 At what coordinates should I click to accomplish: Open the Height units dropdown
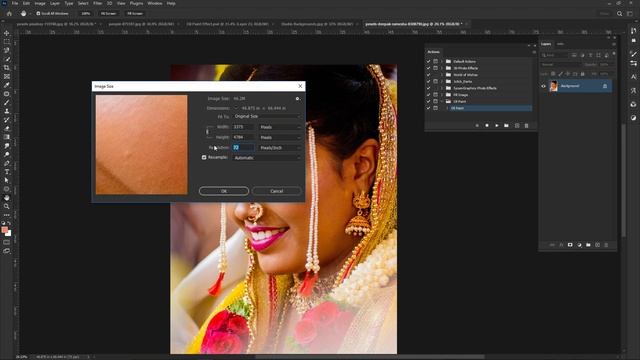(280, 137)
